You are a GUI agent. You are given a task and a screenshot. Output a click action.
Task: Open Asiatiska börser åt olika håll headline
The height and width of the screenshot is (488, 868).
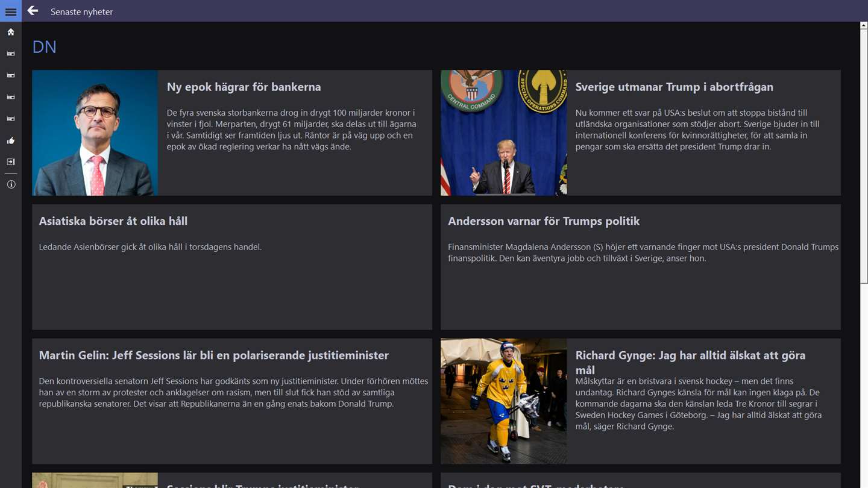pyautogui.click(x=113, y=221)
